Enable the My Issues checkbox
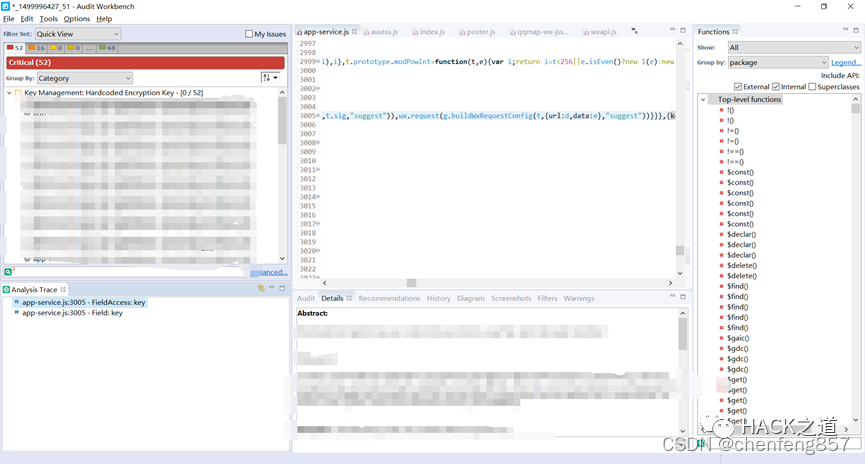Screen dimensions: 865x464 coord(249,34)
